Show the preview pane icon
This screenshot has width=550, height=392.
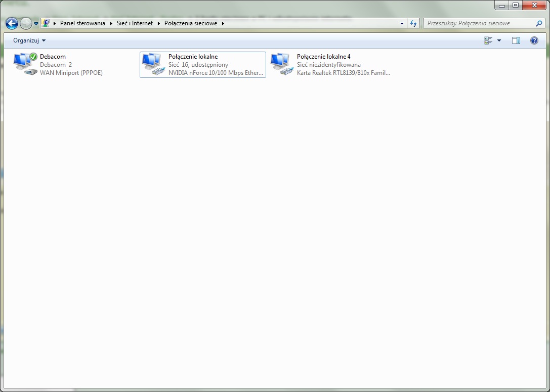click(516, 40)
